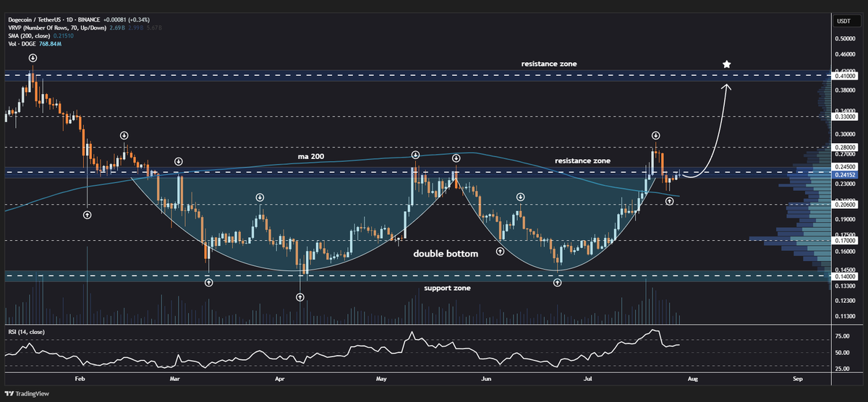
Task: Click the 0.33000 price line label
Action: [x=845, y=116]
